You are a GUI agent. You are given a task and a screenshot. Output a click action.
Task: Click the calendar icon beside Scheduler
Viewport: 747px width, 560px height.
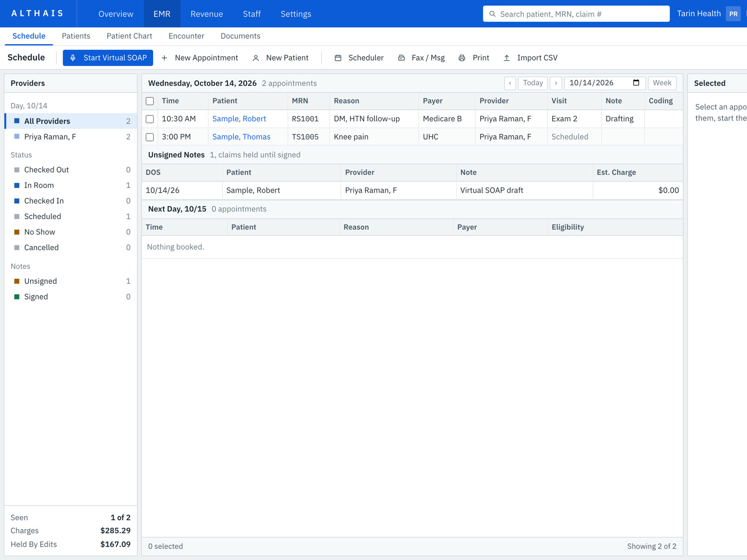[x=338, y=58]
